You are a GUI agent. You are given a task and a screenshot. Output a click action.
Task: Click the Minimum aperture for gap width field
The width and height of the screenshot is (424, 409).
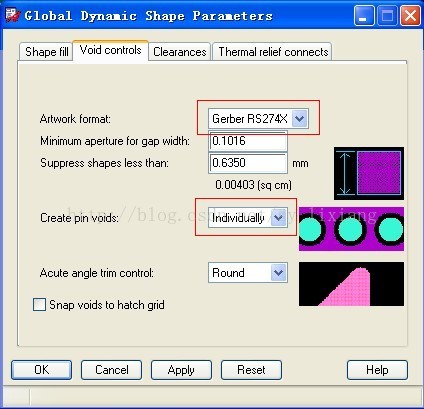[x=248, y=141]
